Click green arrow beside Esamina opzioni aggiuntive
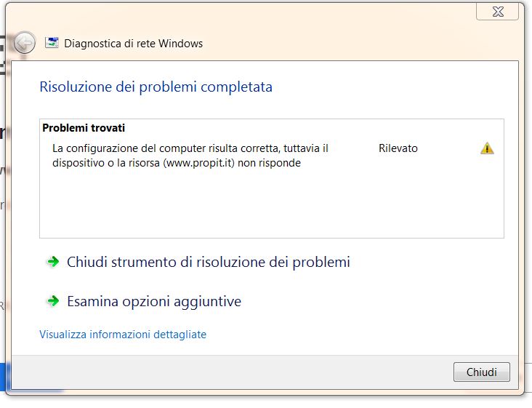This screenshot has width=532, height=408. [x=52, y=301]
